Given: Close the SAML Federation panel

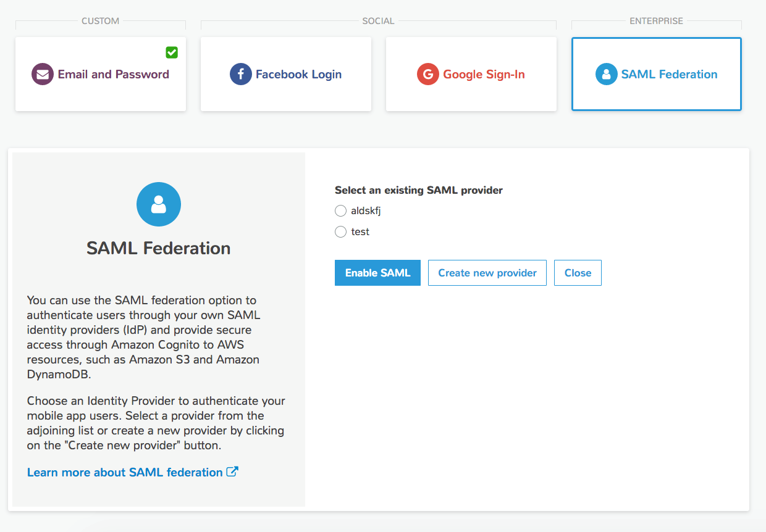Looking at the screenshot, I should point(578,273).
